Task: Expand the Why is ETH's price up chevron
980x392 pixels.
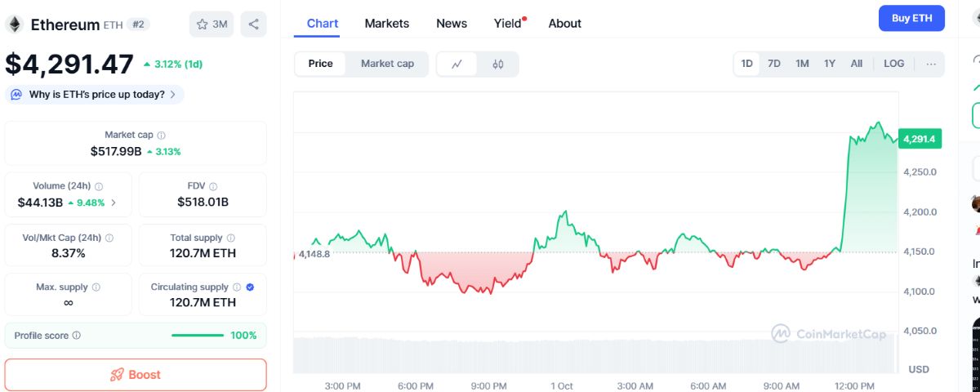Action: pyautogui.click(x=172, y=95)
